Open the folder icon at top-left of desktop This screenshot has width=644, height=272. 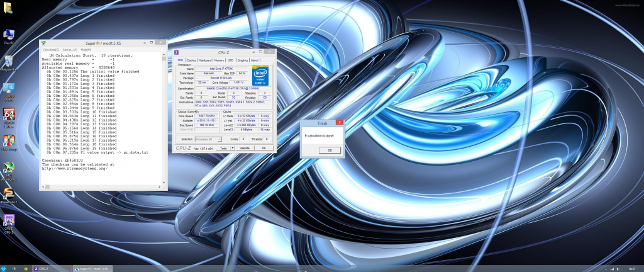coord(7,8)
